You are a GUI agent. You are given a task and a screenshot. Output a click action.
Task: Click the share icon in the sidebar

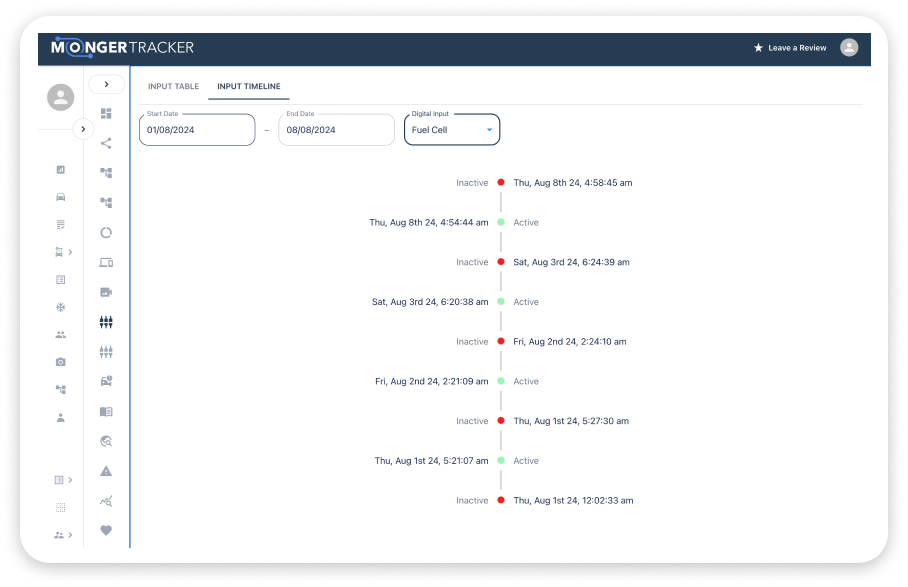106,143
